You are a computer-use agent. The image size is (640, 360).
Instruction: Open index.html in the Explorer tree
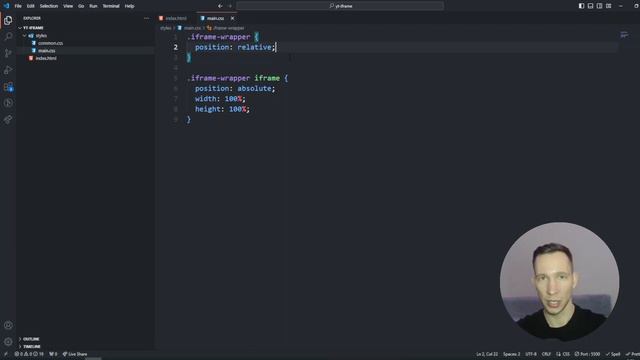tap(46, 58)
